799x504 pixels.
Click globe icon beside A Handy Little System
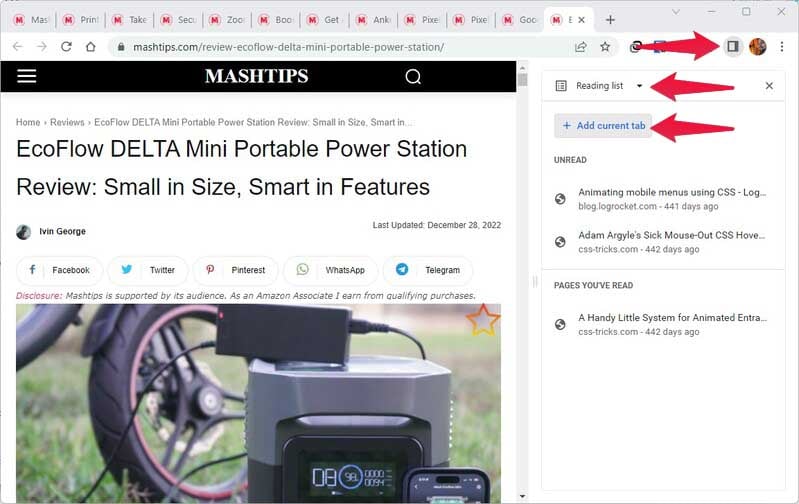[560, 324]
